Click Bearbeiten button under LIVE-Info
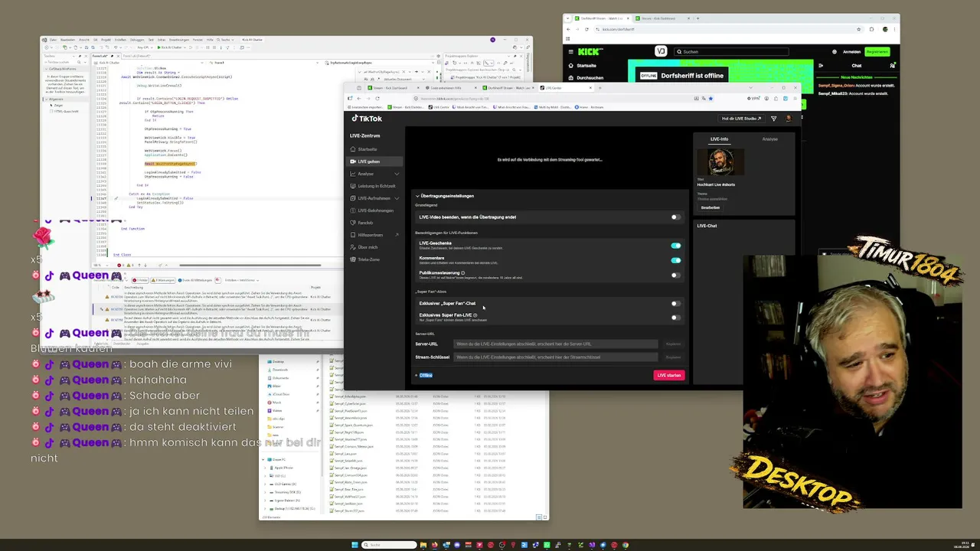The width and height of the screenshot is (980, 551). (710, 207)
